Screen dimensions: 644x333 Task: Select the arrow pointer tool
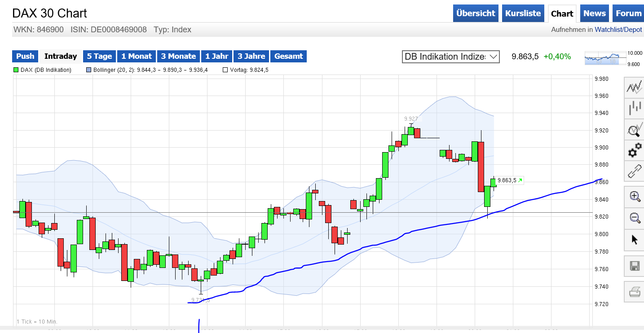[x=634, y=239]
